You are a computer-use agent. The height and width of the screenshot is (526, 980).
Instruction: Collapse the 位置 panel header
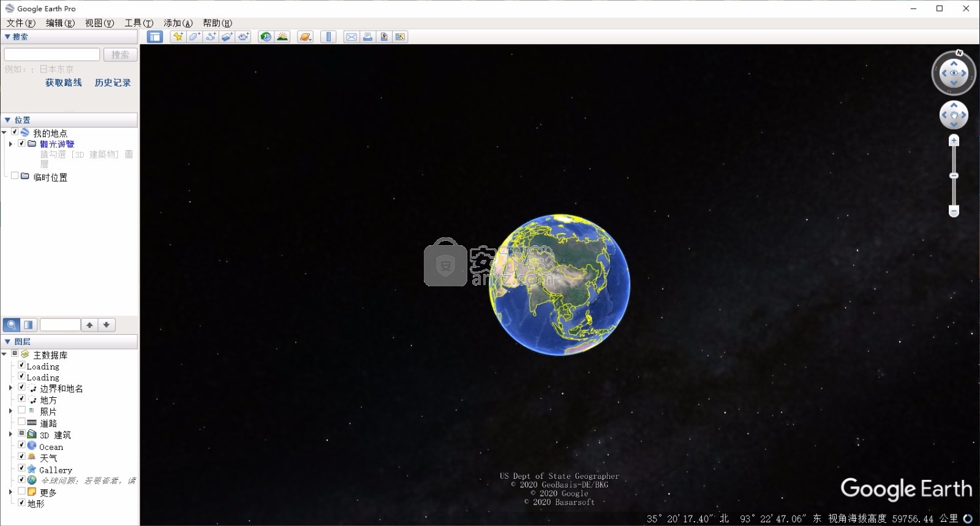click(x=69, y=120)
